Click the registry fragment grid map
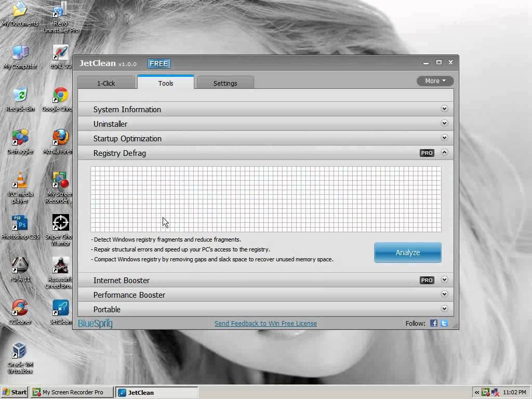 [x=266, y=199]
